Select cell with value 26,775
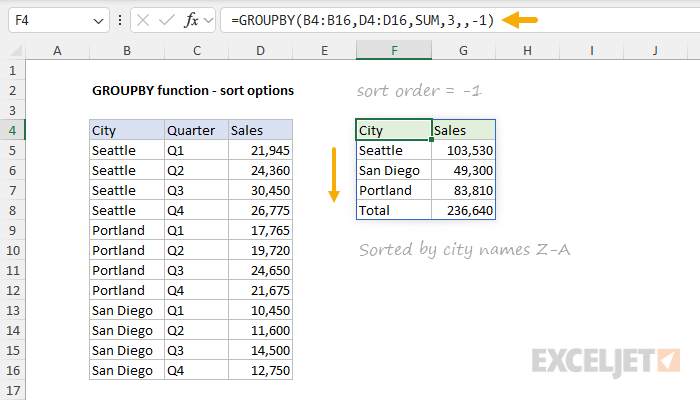 [x=260, y=210]
